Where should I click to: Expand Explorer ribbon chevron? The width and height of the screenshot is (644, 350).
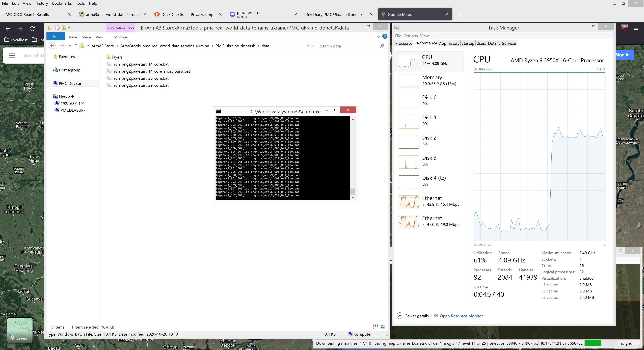tap(378, 37)
